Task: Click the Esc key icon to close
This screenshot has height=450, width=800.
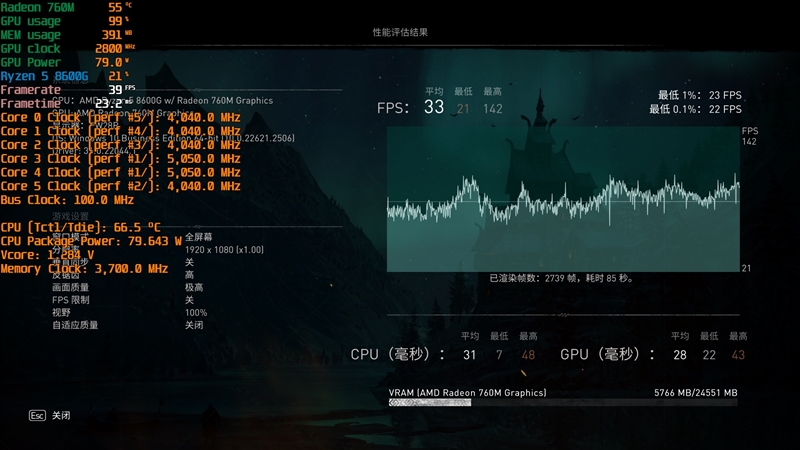Action: pyautogui.click(x=37, y=415)
